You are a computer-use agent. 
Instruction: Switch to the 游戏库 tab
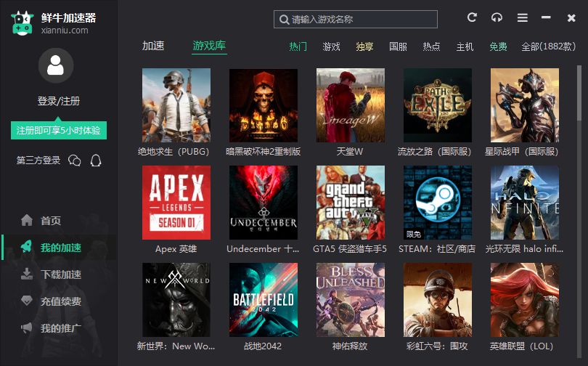[209, 46]
